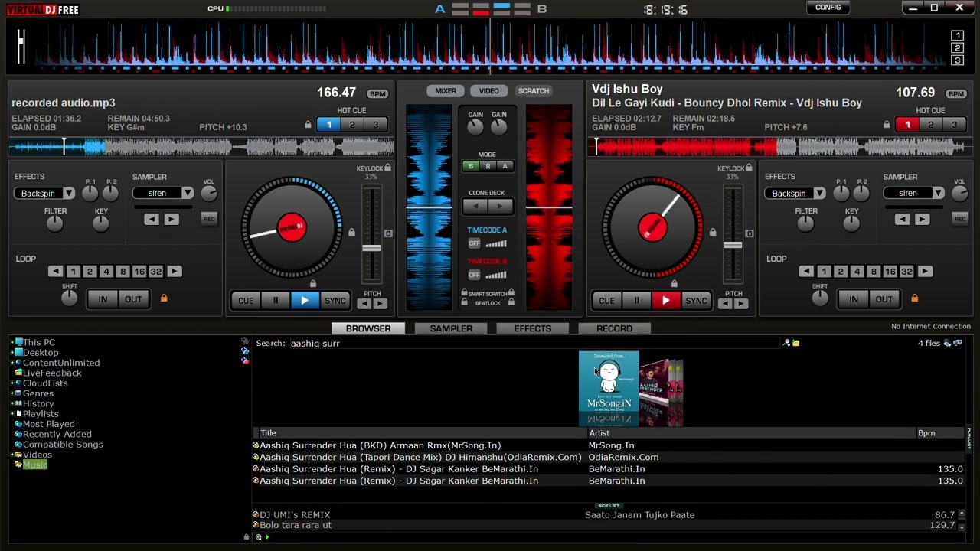The image size is (980, 551).
Task: Toggle sampler REC on right deck
Action: coord(960,219)
